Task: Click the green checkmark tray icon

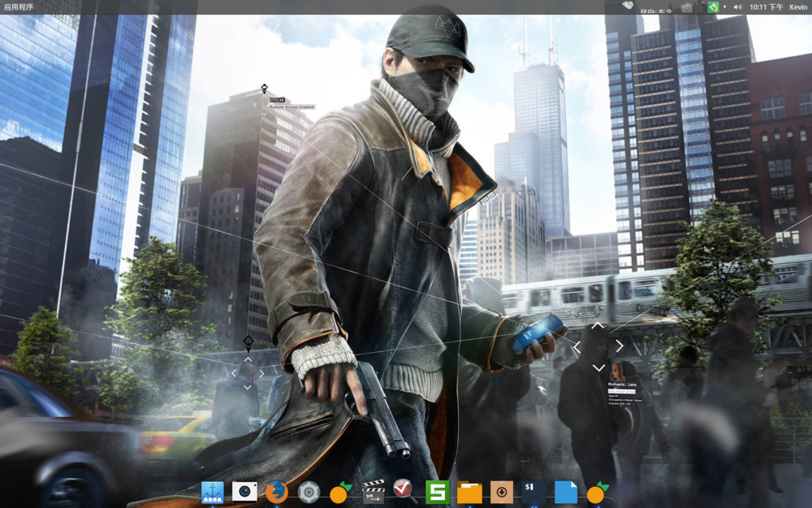Action: 713,7
